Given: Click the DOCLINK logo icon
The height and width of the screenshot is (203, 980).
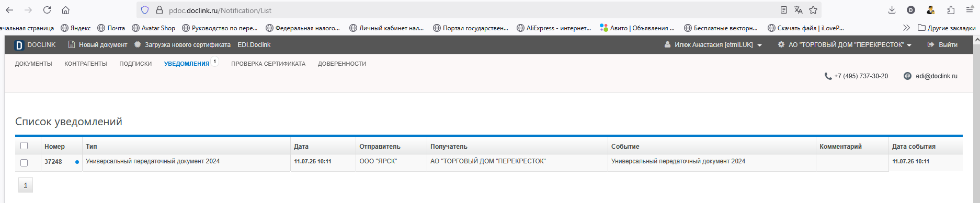Looking at the screenshot, I should pos(19,45).
